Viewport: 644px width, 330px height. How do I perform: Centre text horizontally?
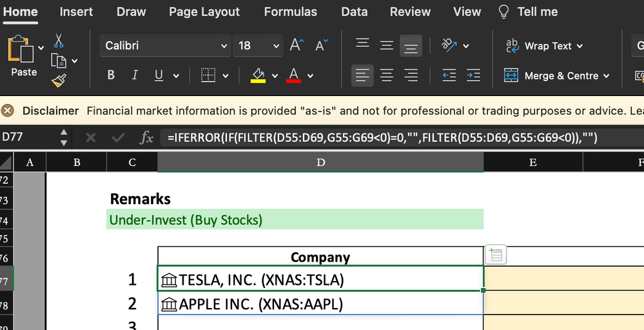point(387,75)
